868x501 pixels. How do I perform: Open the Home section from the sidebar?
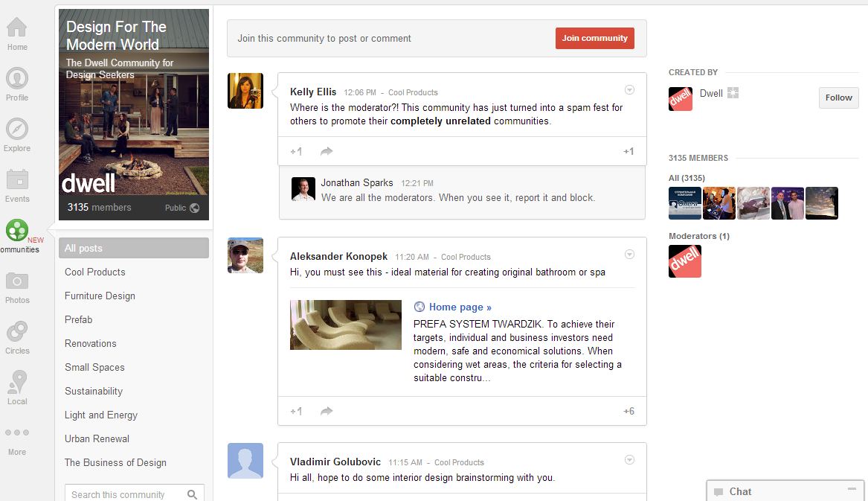click(x=16, y=28)
